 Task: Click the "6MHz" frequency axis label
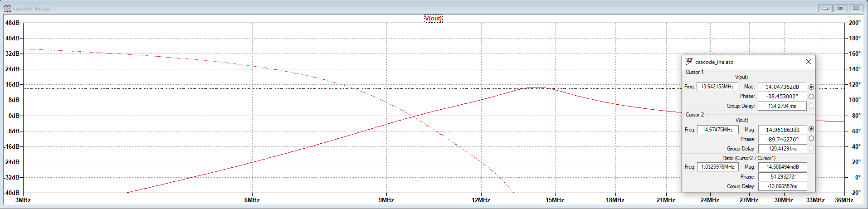point(252,200)
